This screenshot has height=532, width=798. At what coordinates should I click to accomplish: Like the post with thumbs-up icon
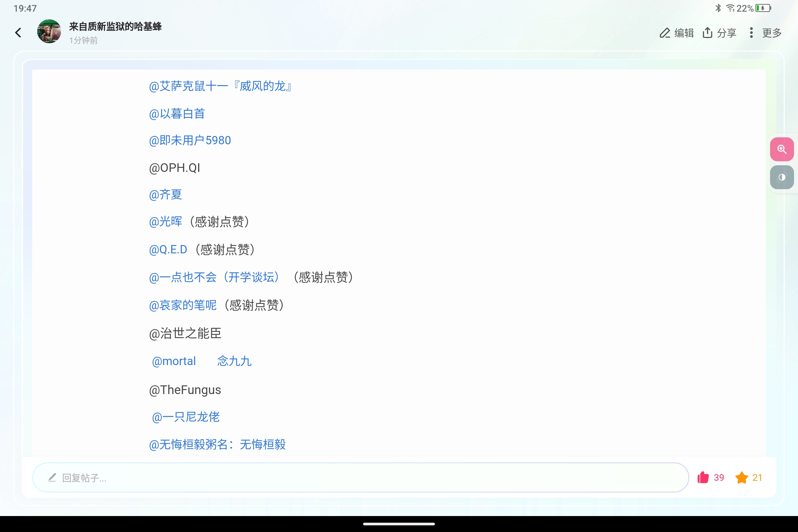[x=703, y=477]
